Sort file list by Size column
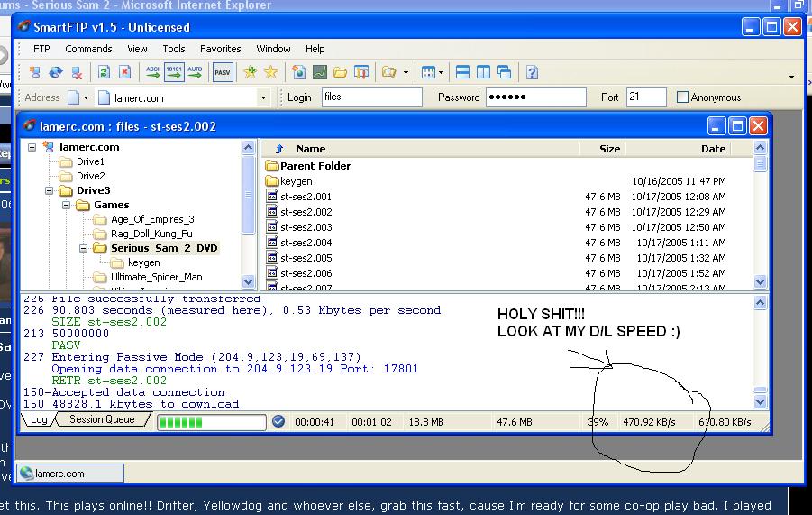 coord(609,149)
